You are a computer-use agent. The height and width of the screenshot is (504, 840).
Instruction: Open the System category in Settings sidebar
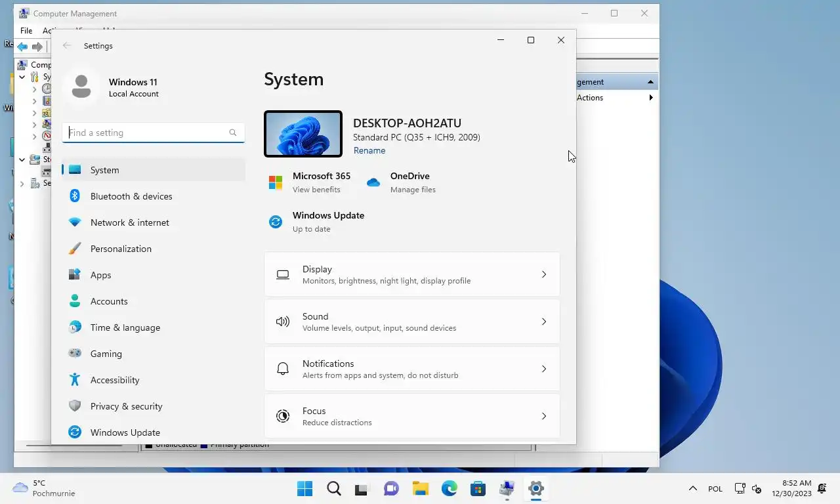(x=154, y=170)
